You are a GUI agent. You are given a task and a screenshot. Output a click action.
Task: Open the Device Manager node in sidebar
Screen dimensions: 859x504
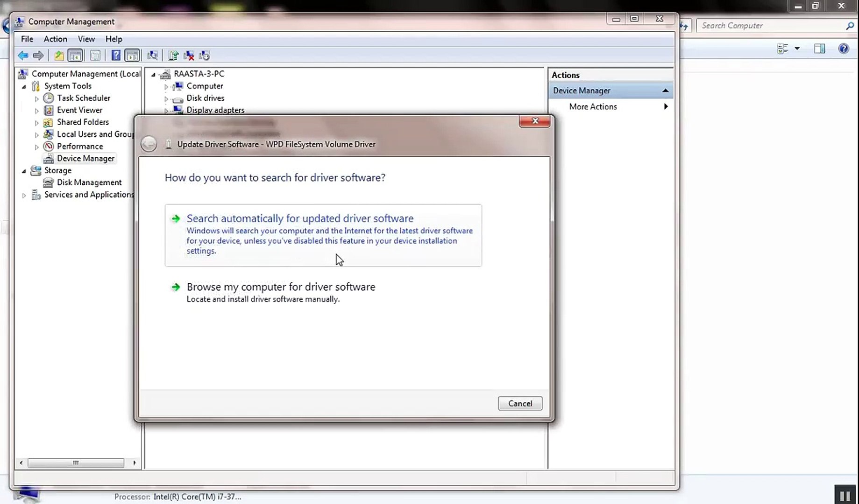85,158
